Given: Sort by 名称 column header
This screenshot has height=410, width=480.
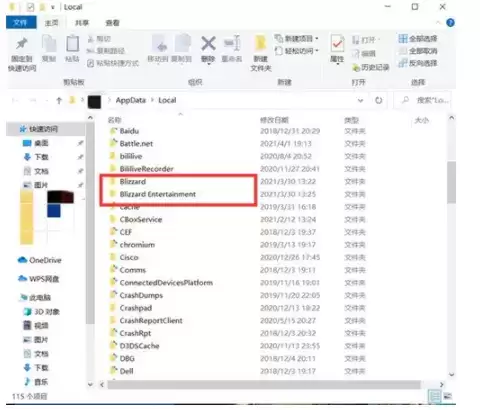Looking at the screenshot, I should click(x=114, y=120).
